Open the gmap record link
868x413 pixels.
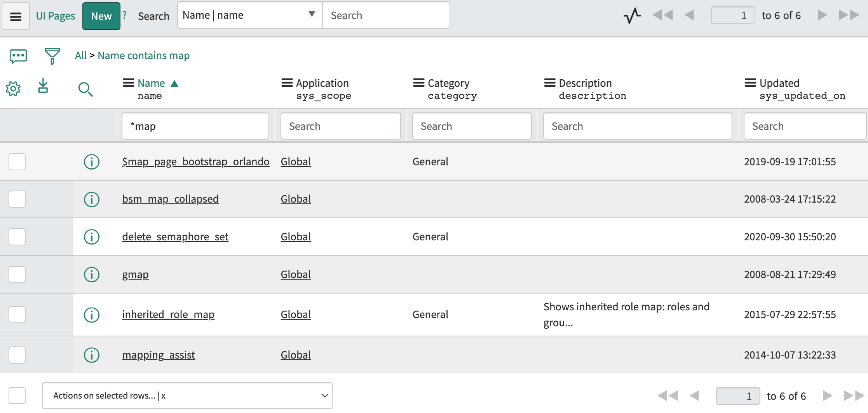[135, 275]
